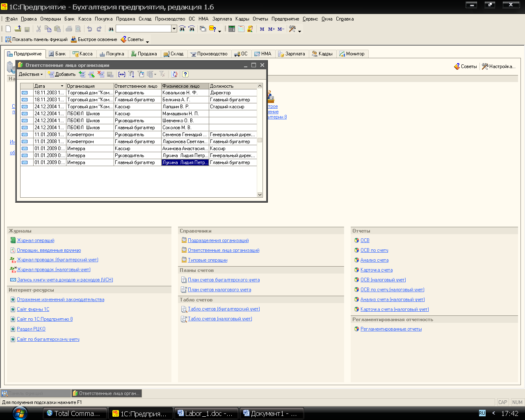
Task: Create a new document with the blank page icon
Action: coord(8,29)
